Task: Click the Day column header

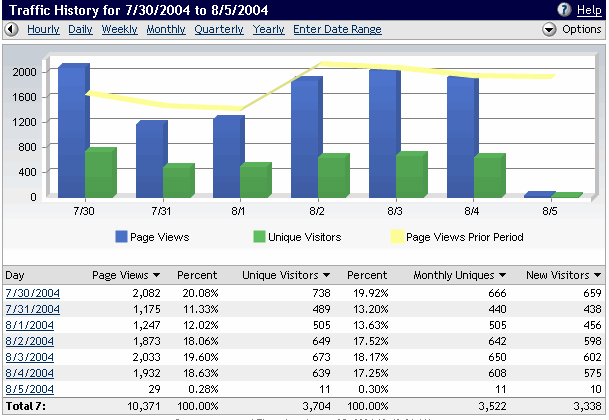Action: pos(15,275)
